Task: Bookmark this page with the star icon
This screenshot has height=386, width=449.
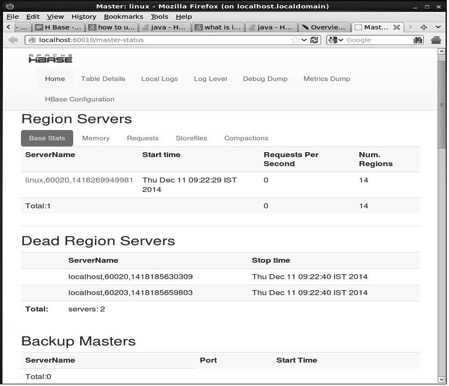Action: (295, 40)
